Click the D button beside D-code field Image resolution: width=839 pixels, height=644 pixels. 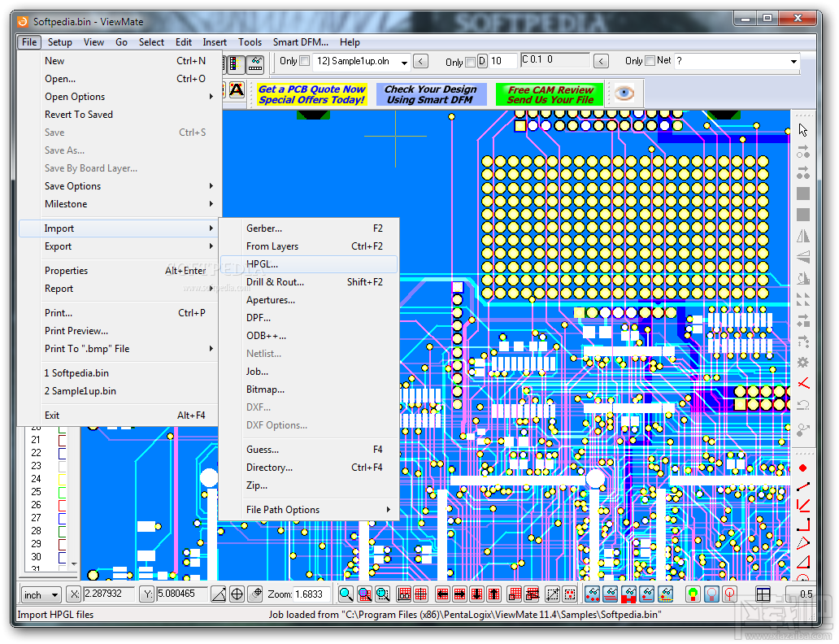click(482, 62)
